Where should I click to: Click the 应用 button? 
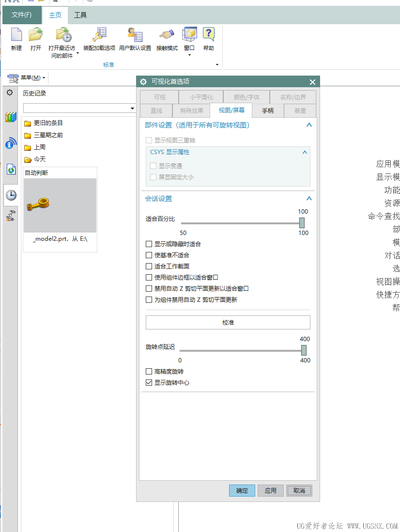point(271,491)
